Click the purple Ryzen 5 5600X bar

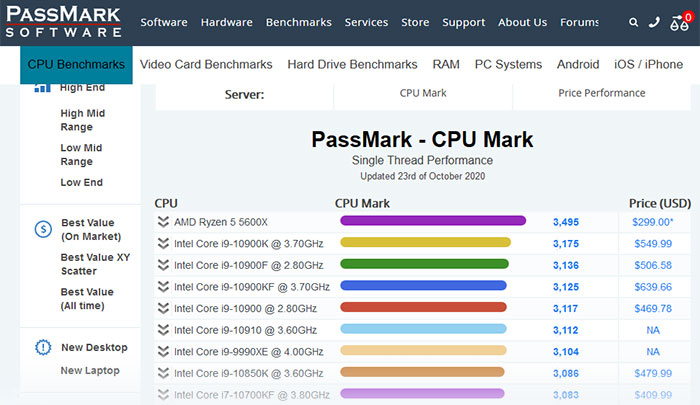[x=433, y=220]
